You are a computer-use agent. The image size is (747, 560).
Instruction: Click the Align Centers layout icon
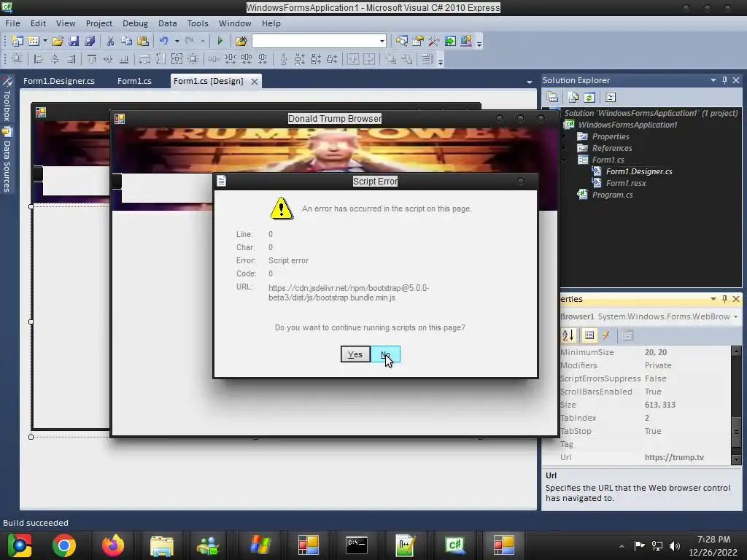[55, 59]
